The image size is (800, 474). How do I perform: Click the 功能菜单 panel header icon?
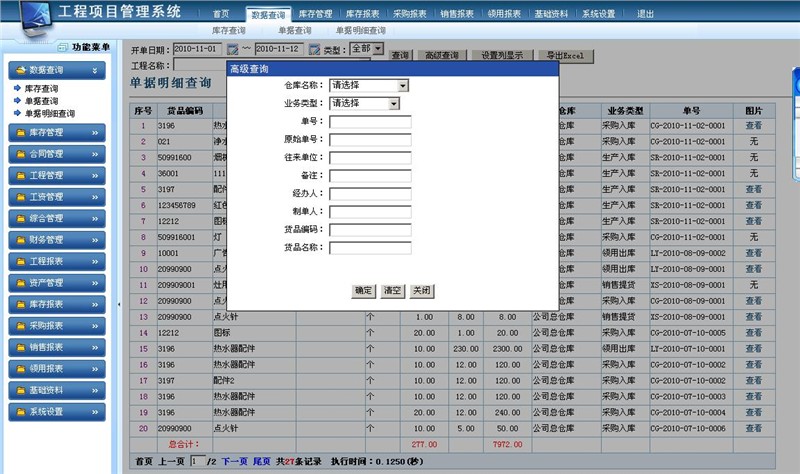tap(61, 48)
